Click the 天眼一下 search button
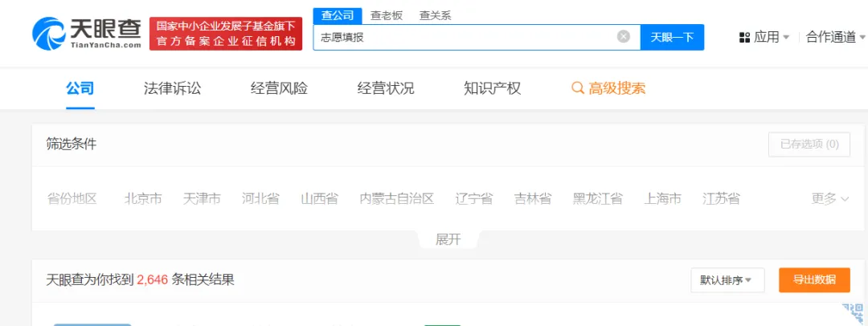Screen dimensions: 868x326 tap(672, 37)
